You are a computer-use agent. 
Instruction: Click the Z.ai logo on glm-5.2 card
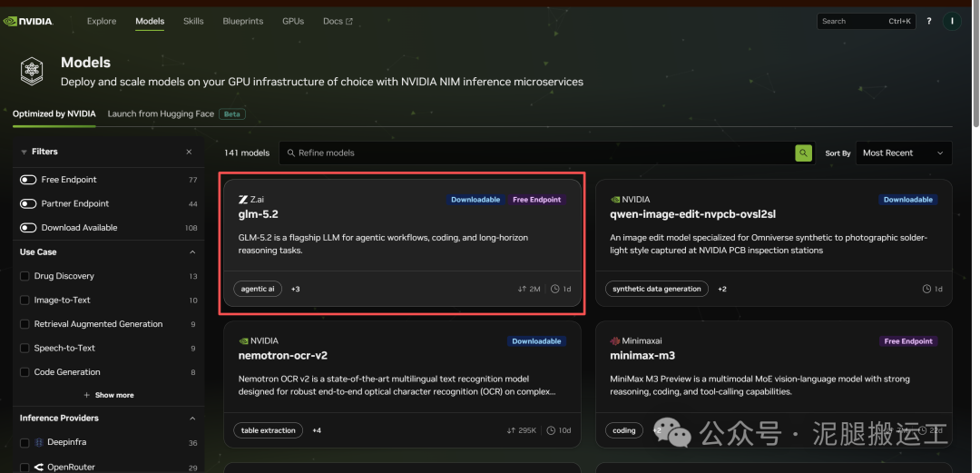[243, 200]
